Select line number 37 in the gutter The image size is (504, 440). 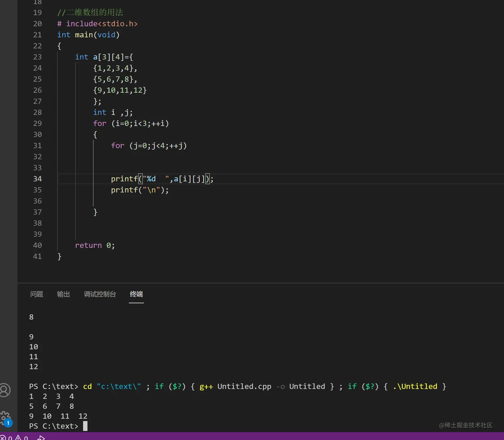(37, 212)
